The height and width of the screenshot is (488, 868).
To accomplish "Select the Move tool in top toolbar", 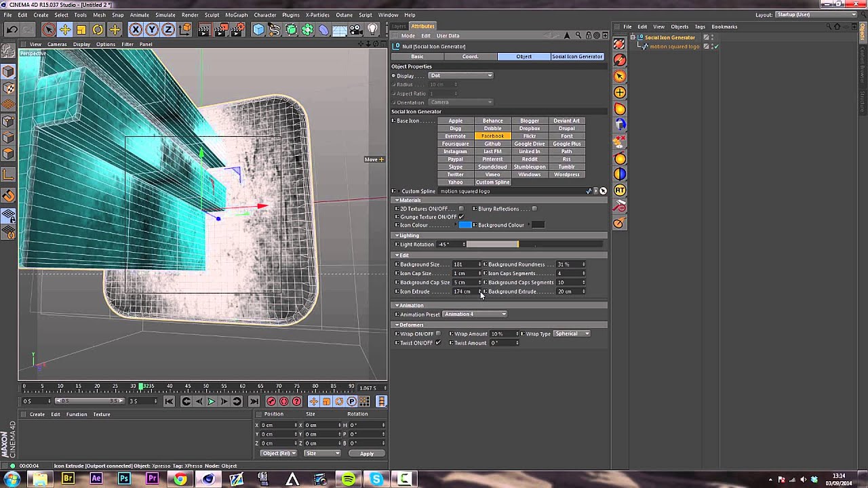I will pos(65,29).
